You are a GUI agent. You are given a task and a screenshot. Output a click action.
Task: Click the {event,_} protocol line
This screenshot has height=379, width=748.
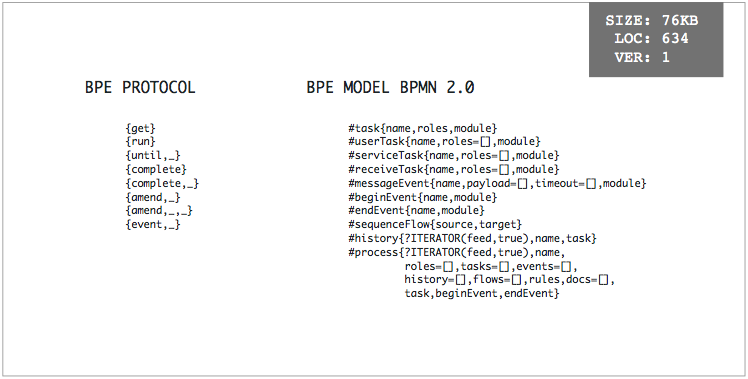pyautogui.click(x=153, y=225)
